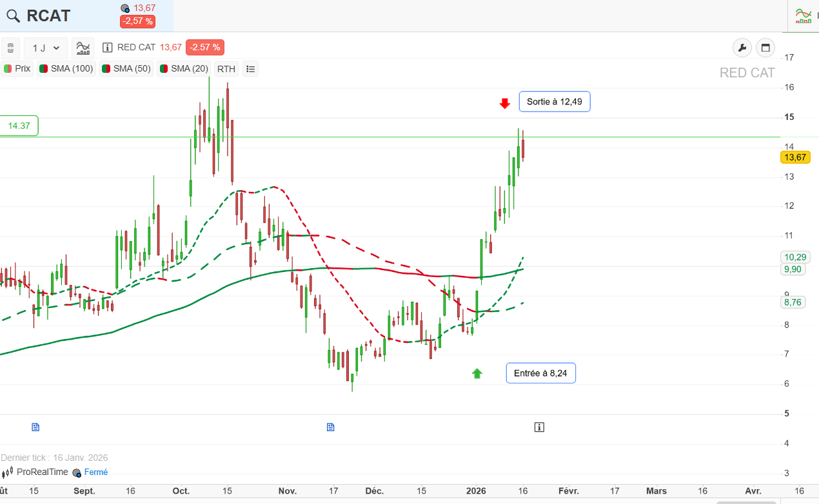This screenshot has height=504, width=819.
Task: Open the list icon after RTH
Action: coord(251,69)
